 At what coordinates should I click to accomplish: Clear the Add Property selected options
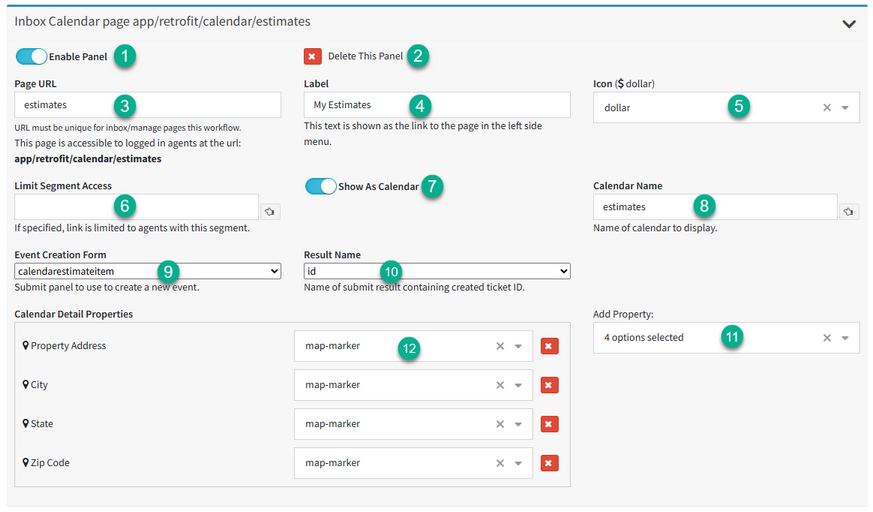pos(827,338)
